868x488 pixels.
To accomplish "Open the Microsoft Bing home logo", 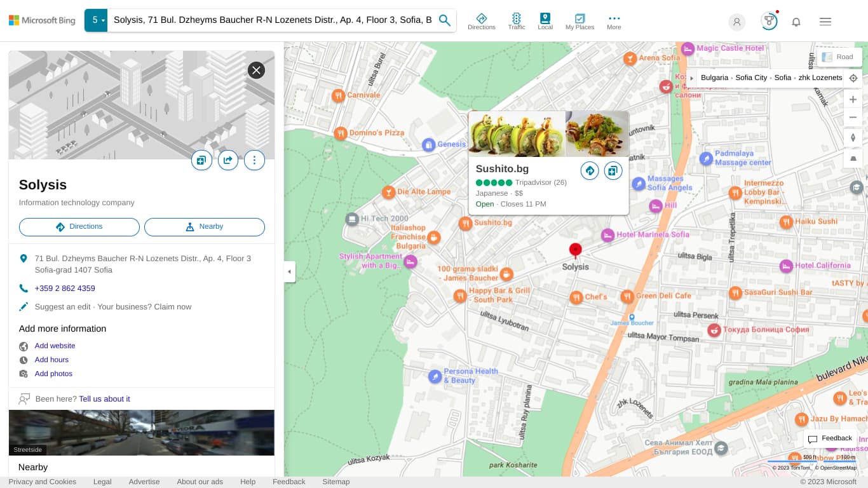I will [x=42, y=20].
